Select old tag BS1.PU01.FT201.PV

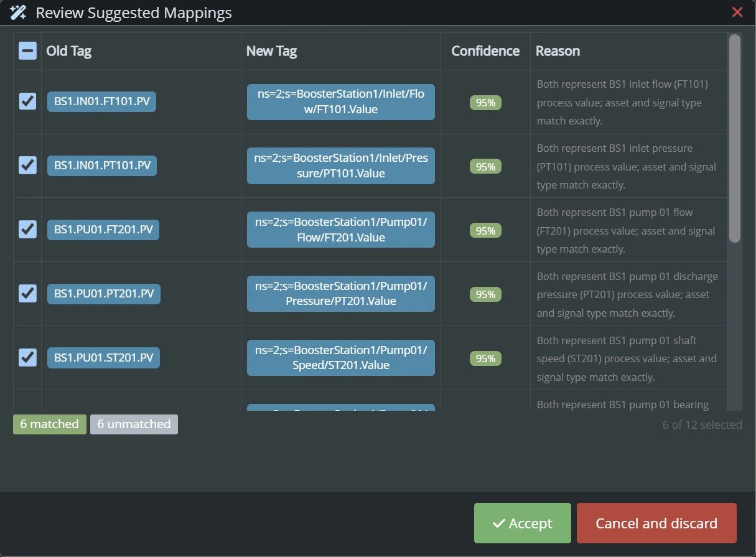coord(103,230)
